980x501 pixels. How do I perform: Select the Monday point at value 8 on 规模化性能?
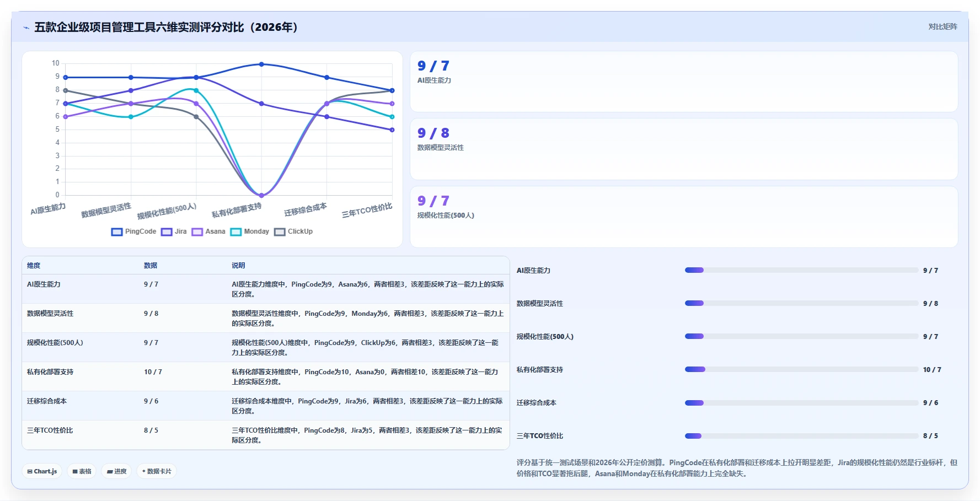(x=196, y=90)
